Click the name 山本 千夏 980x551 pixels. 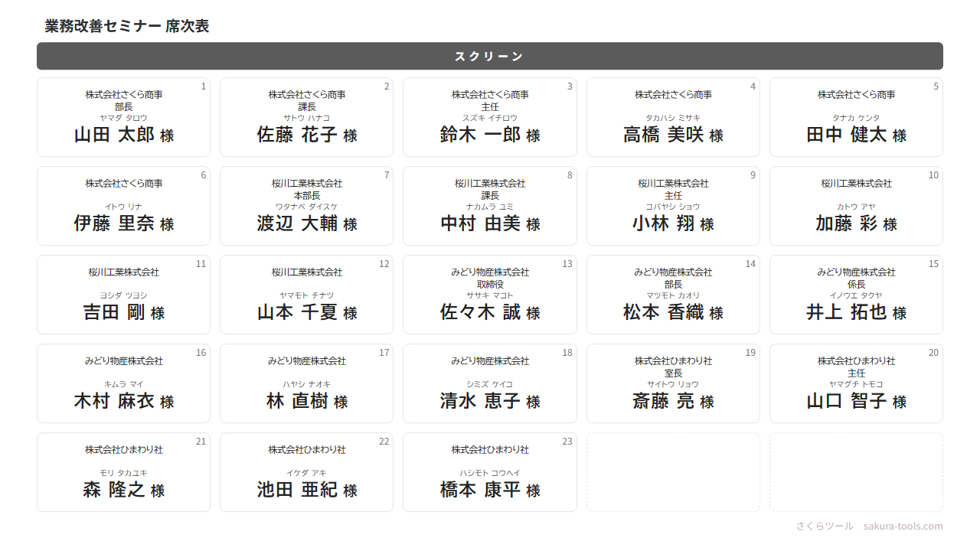coord(297,312)
